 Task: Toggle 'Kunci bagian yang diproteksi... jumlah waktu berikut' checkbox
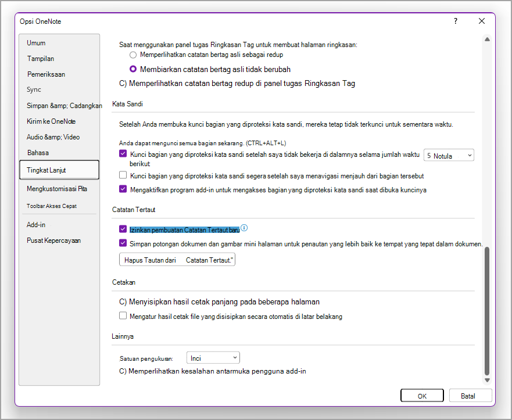pos(123,154)
